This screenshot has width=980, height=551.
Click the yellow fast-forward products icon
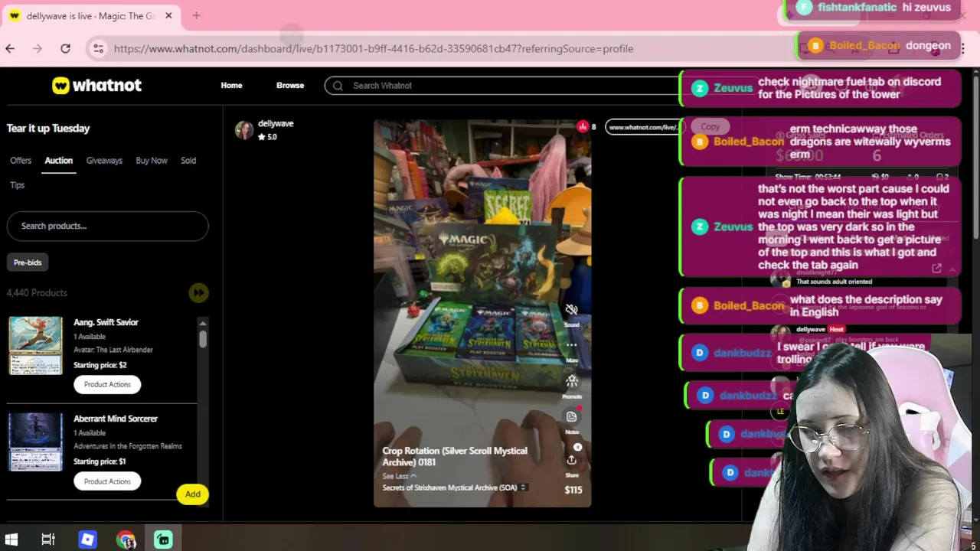tap(198, 292)
